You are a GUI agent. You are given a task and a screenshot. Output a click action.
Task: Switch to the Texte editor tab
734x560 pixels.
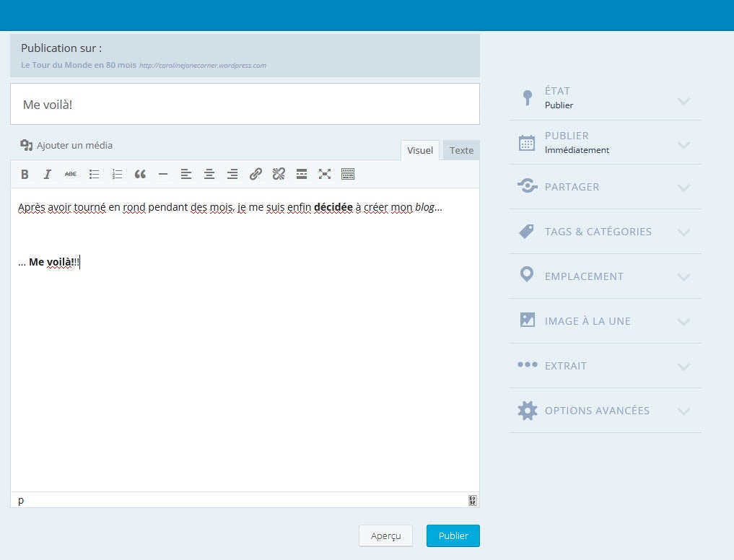[x=461, y=150]
